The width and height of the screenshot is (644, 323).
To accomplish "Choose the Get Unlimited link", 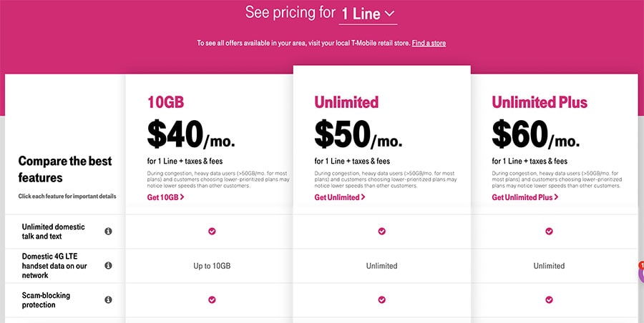I will tap(340, 197).
